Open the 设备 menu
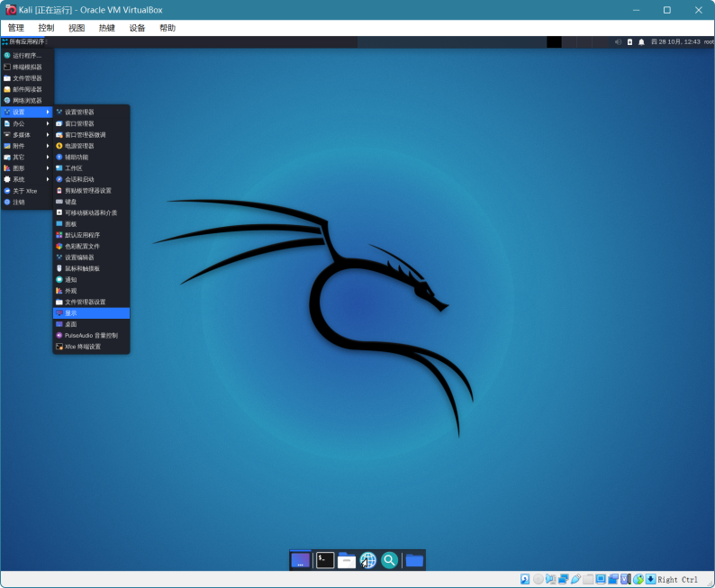 137,28
